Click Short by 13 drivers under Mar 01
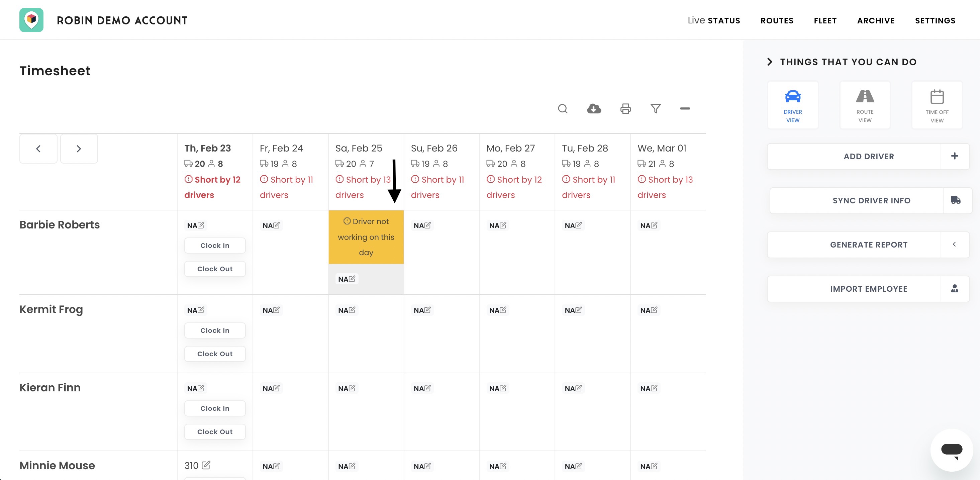 665,187
